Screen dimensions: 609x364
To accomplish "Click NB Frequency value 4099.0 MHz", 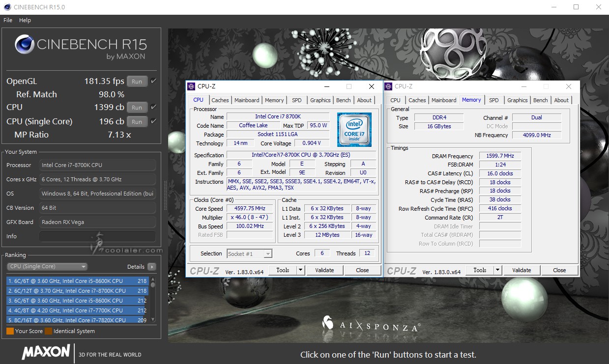I will pyautogui.click(x=537, y=135).
